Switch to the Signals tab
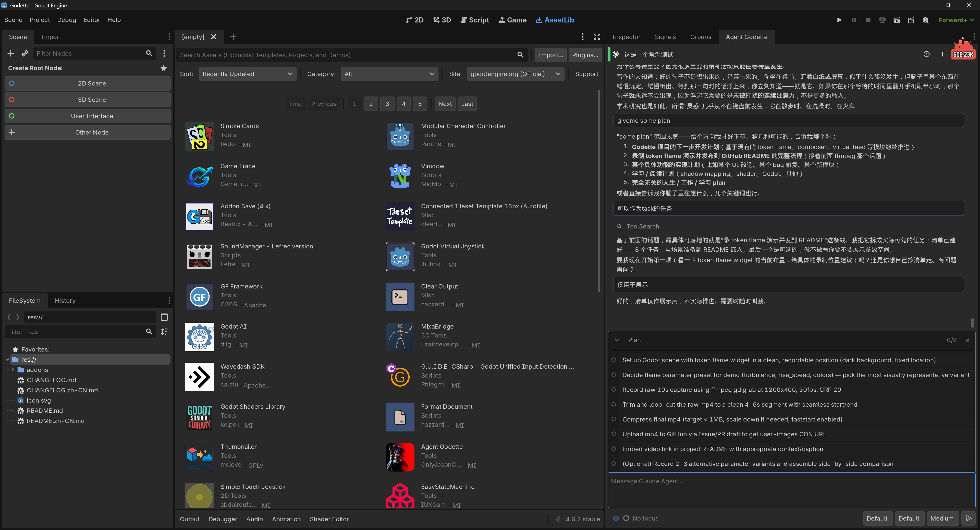980x530 pixels. click(665, 37)
